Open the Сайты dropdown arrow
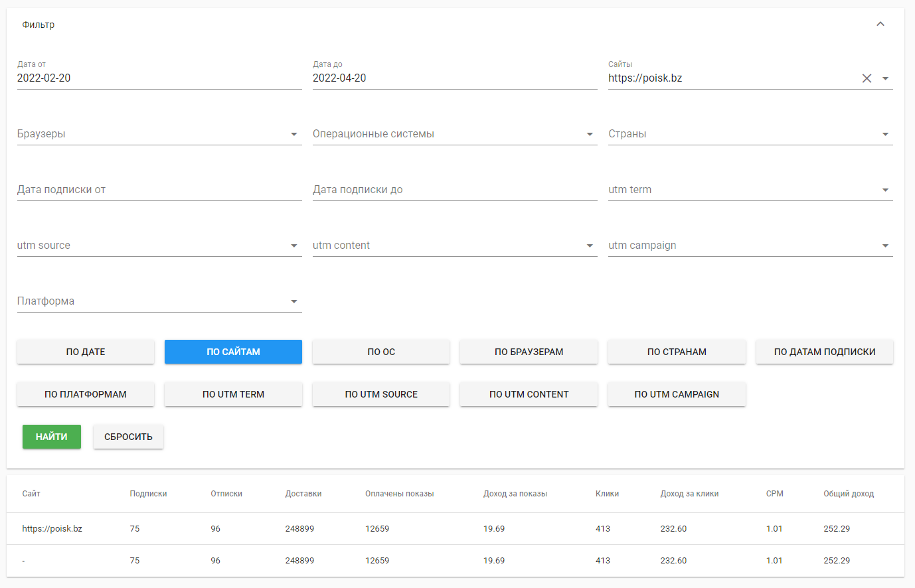Viewport: 915px width, 588px height. (x=885, y=78)
